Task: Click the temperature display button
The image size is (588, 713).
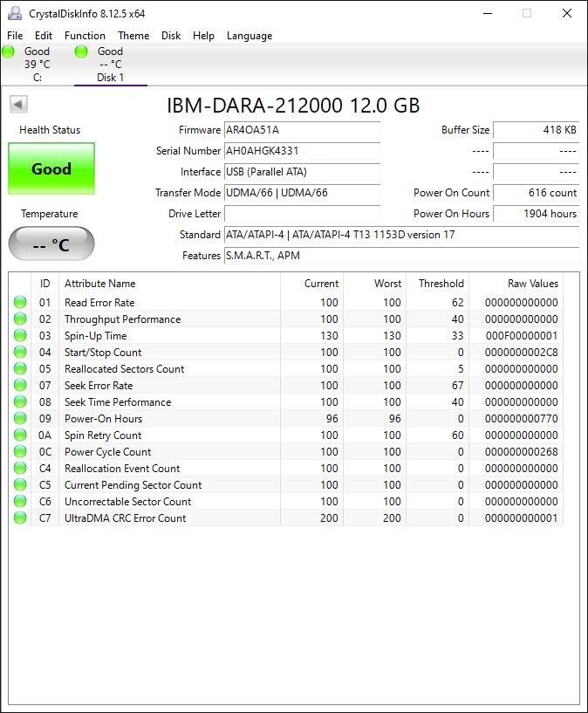Action: [x=51, y=243]
